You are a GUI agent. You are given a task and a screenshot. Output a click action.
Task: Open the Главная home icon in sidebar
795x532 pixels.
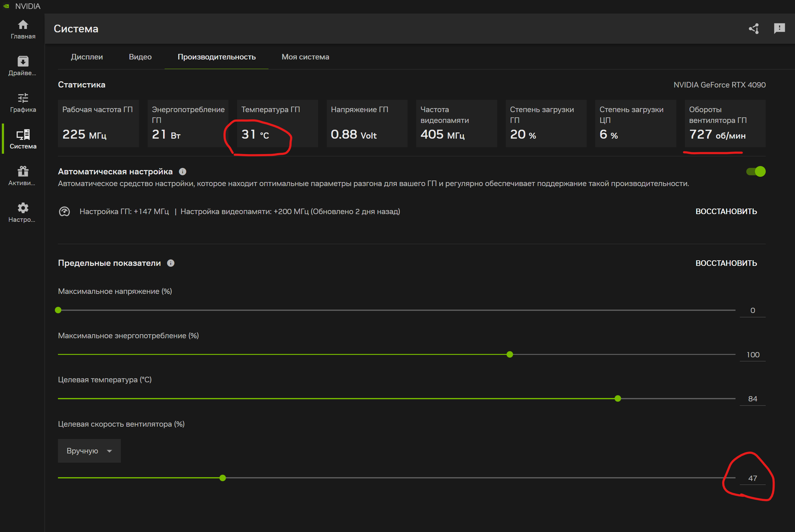pyautogui.click(x=23, y=25)
